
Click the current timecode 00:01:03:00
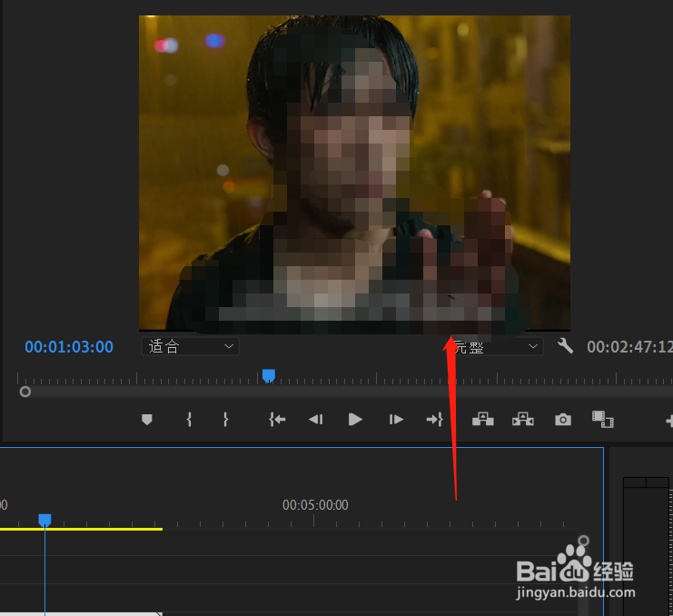click(x=69, y=347)
